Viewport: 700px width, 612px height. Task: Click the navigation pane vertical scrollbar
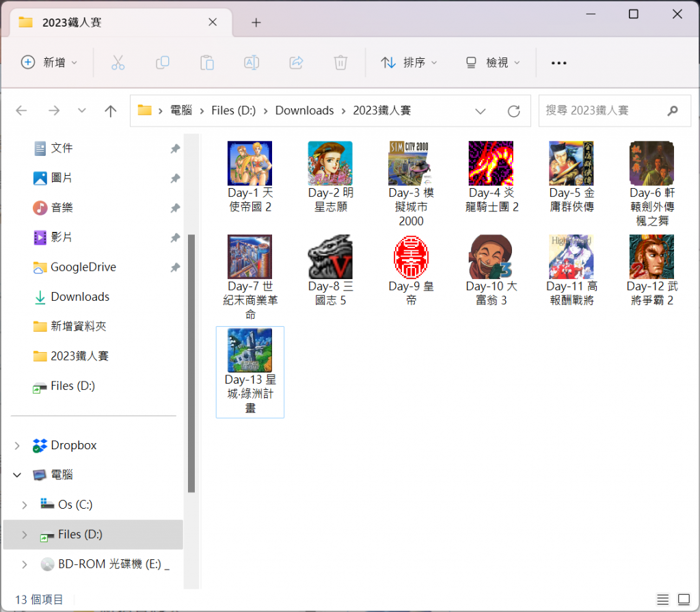[x=191, y=362]
